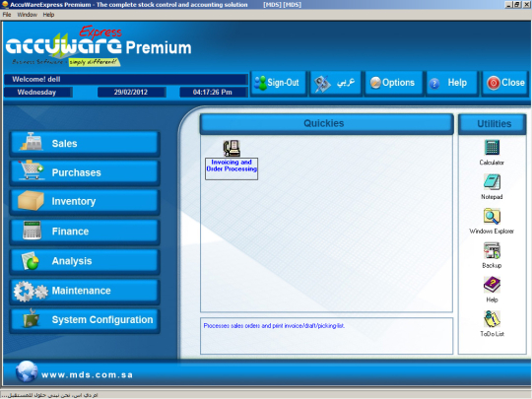Screen dimensions: 532x399
Task: Open the Help book icon in Utilities
Action: [492, 285]
